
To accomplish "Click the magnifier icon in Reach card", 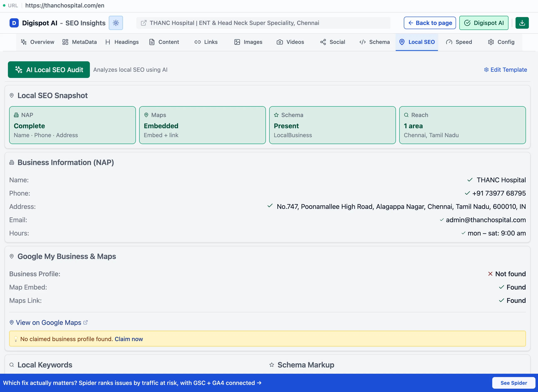I will 406,115.
